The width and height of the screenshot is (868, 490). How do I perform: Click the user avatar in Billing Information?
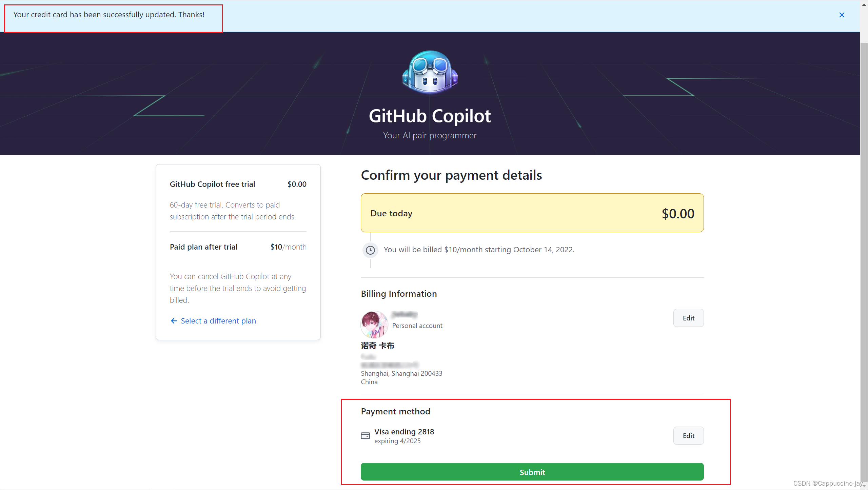(x=374, y=325)
